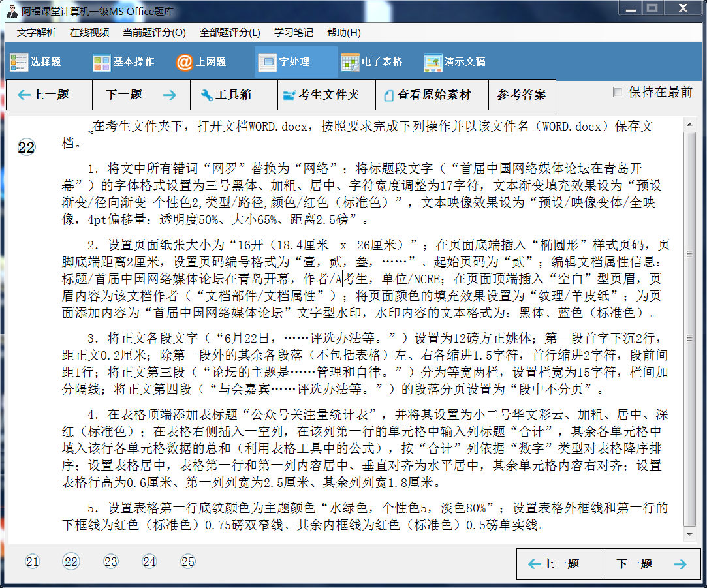The height and width of the screenshot is (588, 707).
Task: Jump to question number 25
Action: [x=188, y=561]
